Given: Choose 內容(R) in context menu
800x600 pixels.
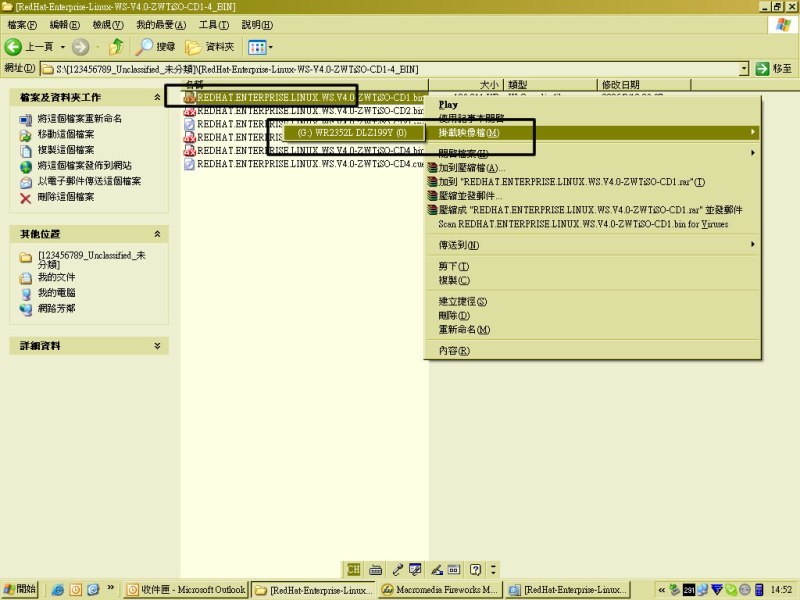Looking at the screenshot, I should (592, 351).
